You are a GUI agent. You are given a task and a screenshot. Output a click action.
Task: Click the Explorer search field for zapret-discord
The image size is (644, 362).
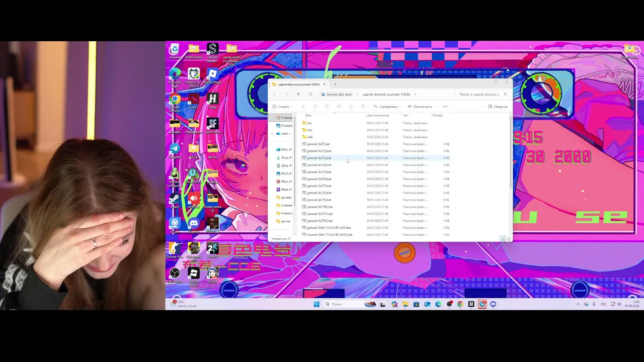481,94
